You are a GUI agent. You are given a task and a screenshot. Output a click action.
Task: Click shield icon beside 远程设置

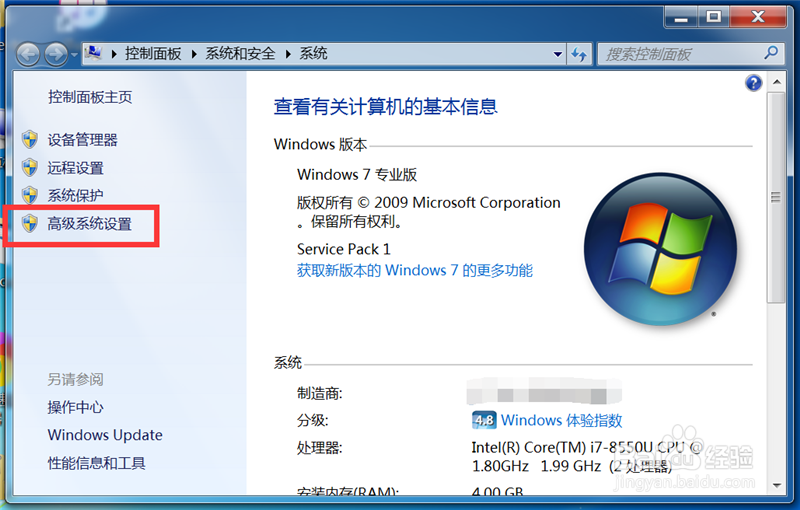point(30,167)
